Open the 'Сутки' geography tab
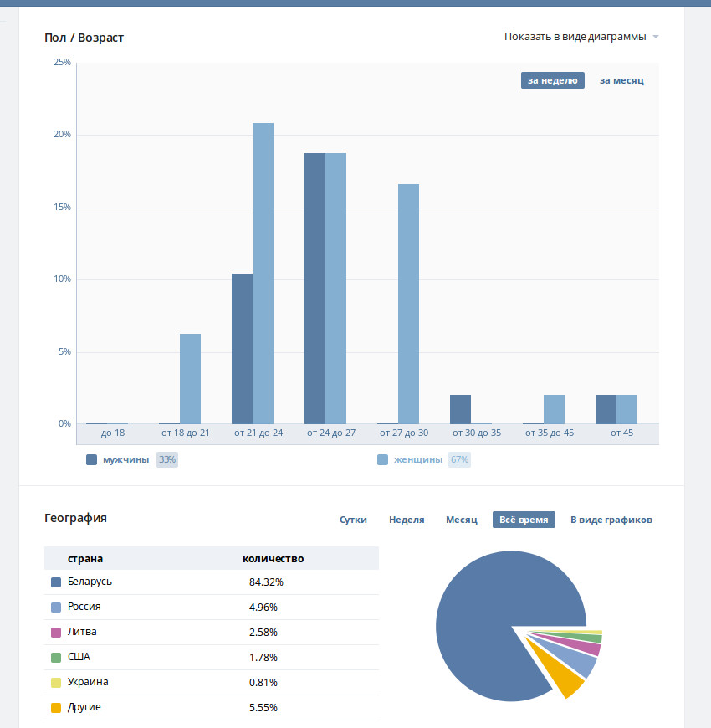Screen dimensions: 711x728 (x=353, y=520)
